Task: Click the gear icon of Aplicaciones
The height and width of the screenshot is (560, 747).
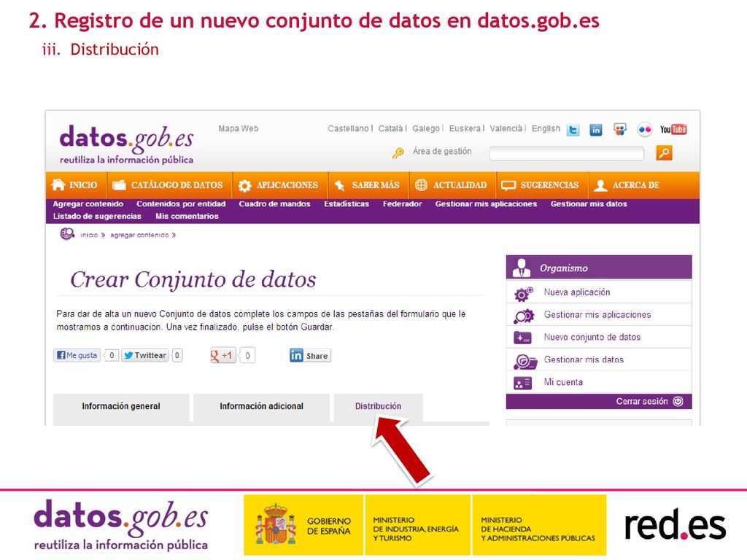Action: (245, 185)
